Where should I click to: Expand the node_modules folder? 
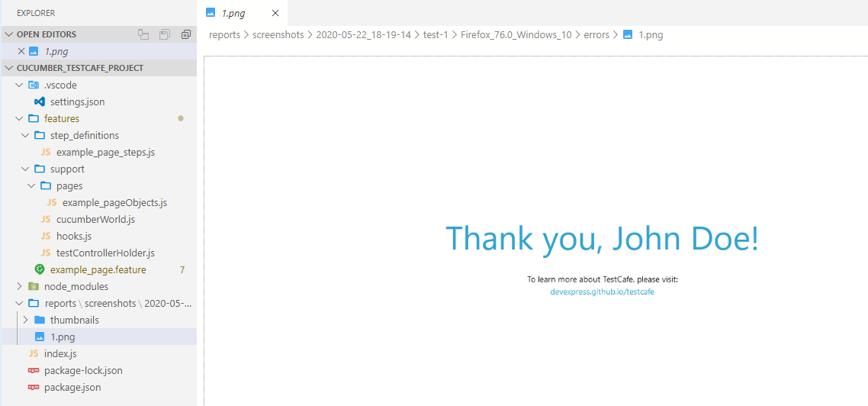(19, 286)
